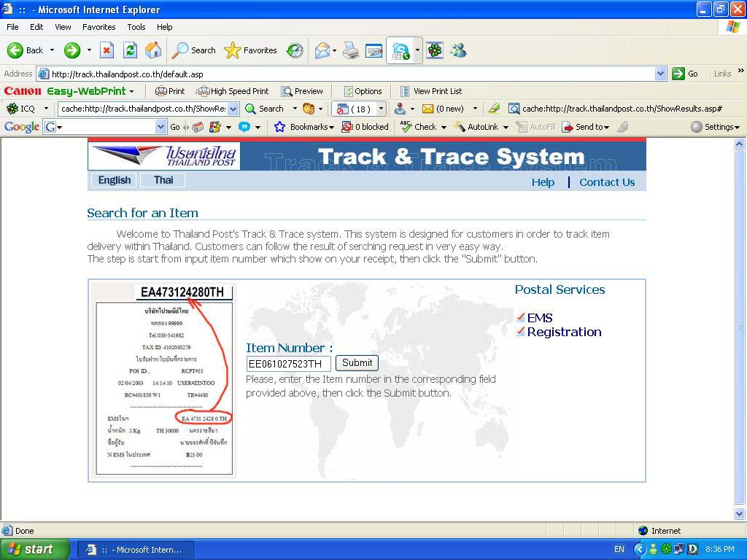The image size is (747, 560).
Task: Expand the Address bar dropdown
Action: pos(660,74)
